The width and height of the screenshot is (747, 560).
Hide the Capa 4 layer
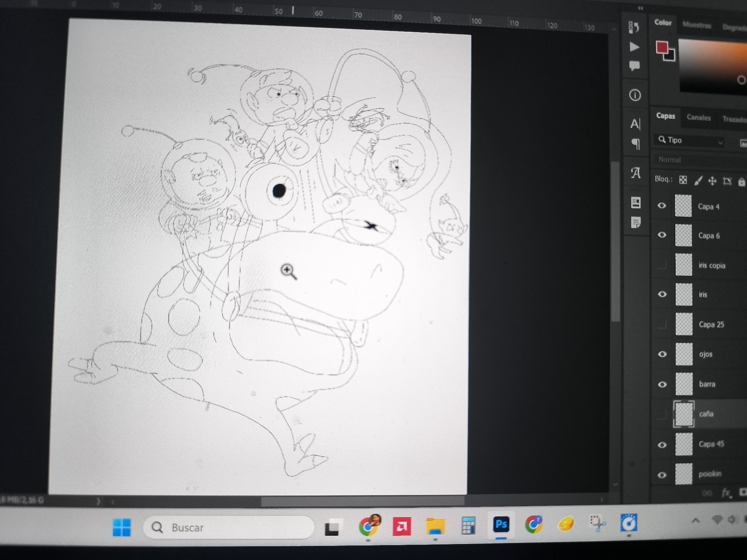pyautogui.click(x=662, y=206)
